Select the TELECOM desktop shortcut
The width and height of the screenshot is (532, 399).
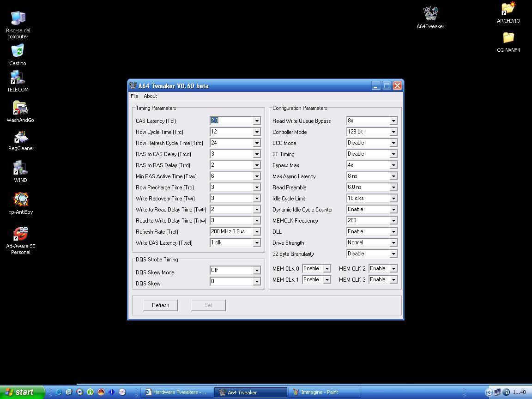(x=18, y=81)
